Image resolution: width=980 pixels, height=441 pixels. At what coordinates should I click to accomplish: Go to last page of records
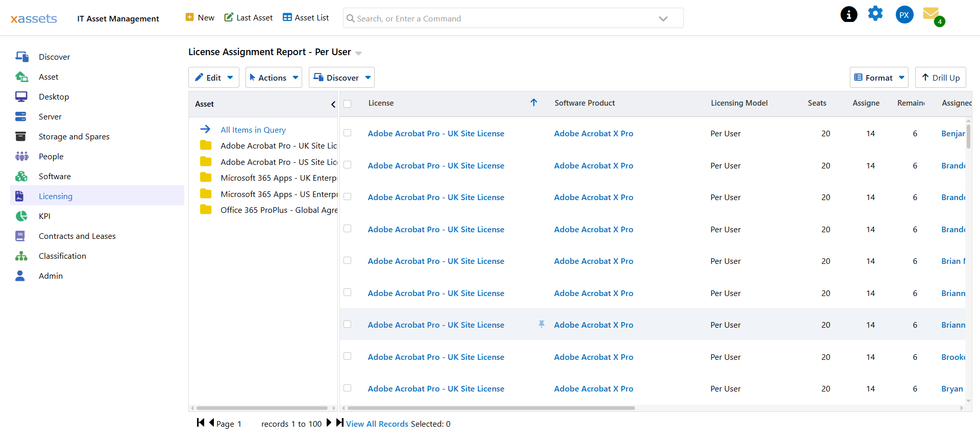point(339,423)
